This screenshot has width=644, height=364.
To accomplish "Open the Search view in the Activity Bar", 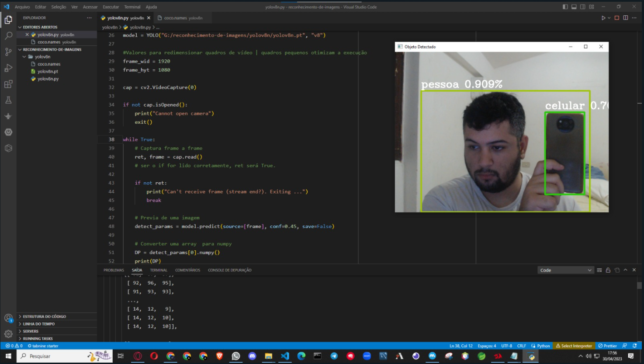I will pos(8,35).
